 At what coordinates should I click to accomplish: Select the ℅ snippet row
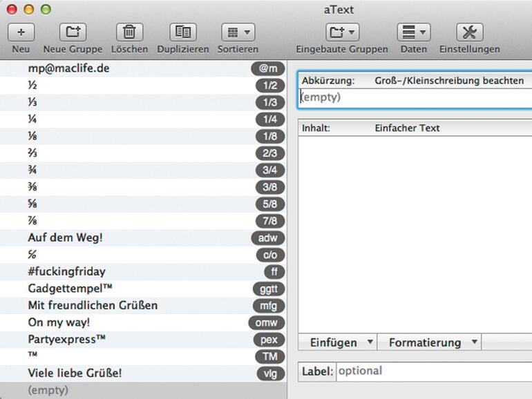click(x=142, y=255)
